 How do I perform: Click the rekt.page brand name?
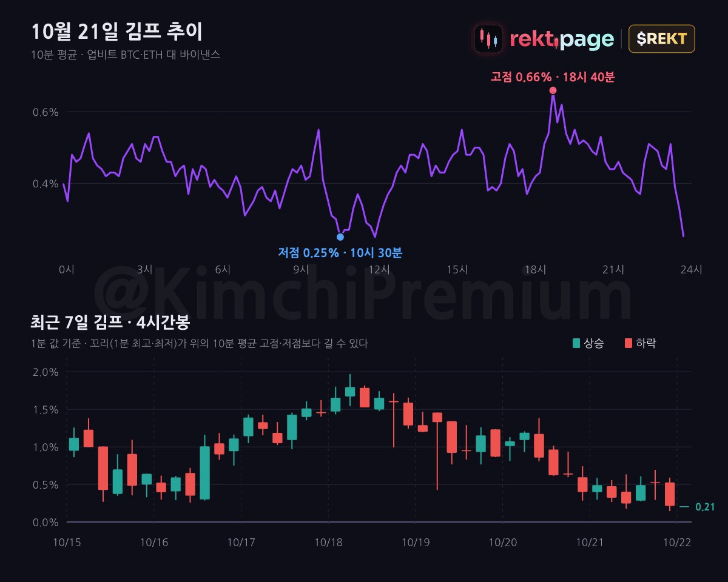562,39
